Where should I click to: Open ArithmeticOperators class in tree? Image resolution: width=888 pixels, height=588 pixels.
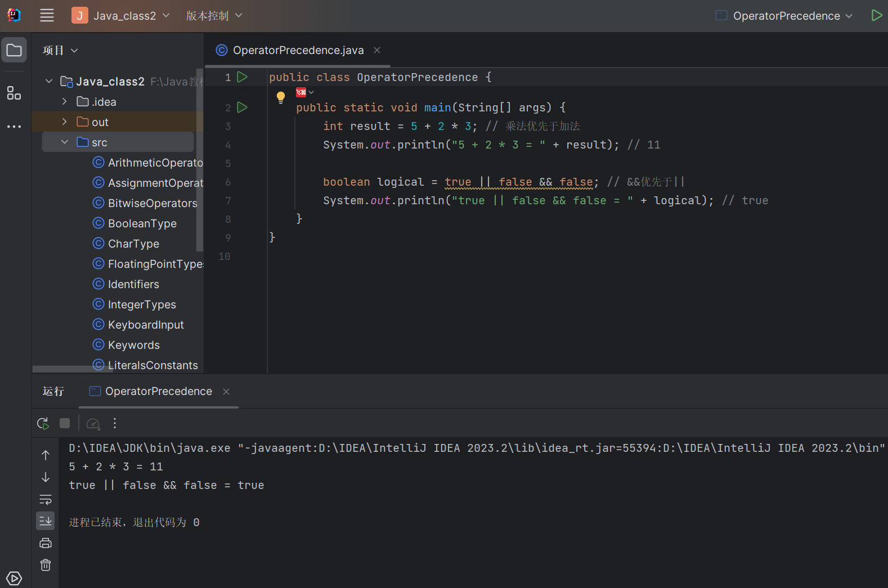[x=147, y=163]
